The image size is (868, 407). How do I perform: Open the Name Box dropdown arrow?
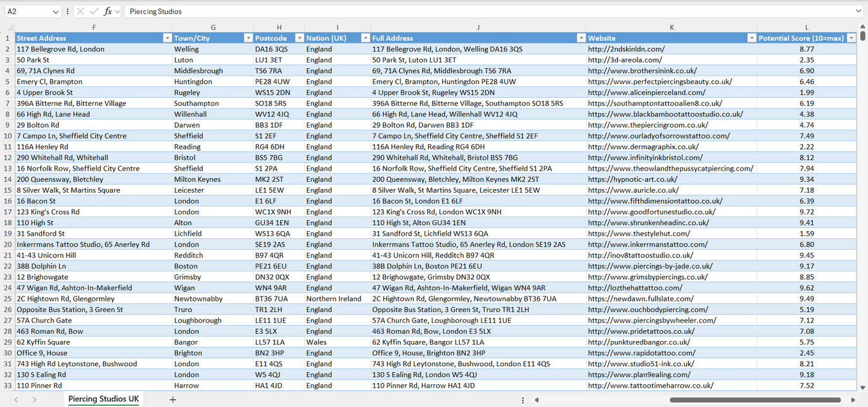coord(56,11)
